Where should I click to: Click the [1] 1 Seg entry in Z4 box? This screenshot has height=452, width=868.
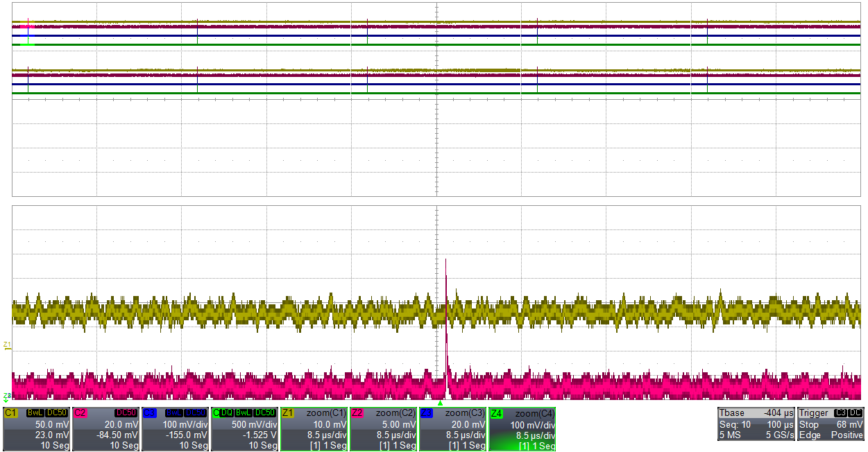click(x=537, y=446)
